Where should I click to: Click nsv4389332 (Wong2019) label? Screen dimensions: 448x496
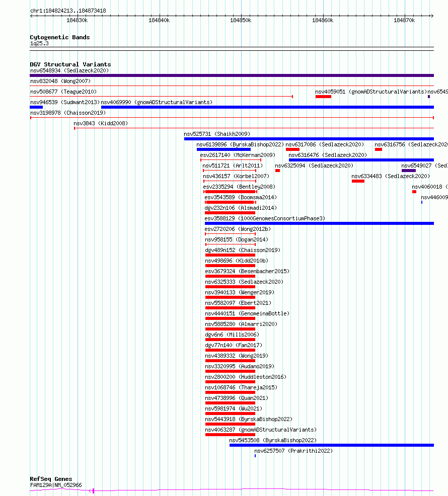237,356
